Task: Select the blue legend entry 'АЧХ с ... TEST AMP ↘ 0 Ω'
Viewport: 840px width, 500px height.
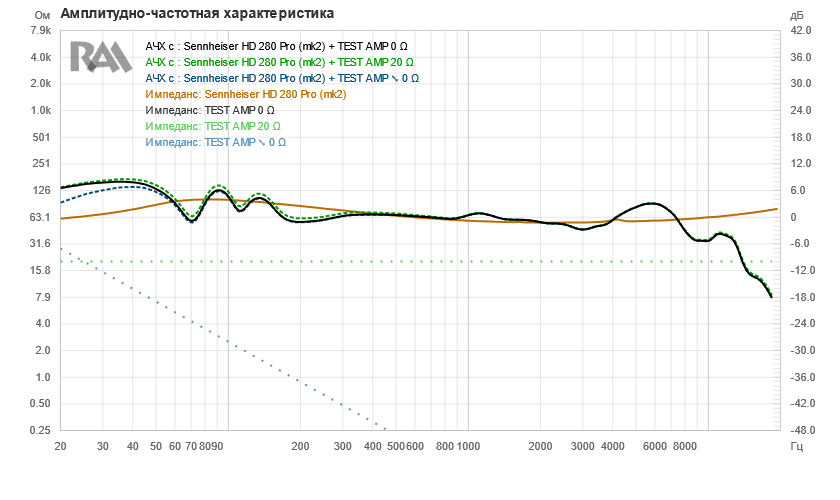Action: point(282,78)
